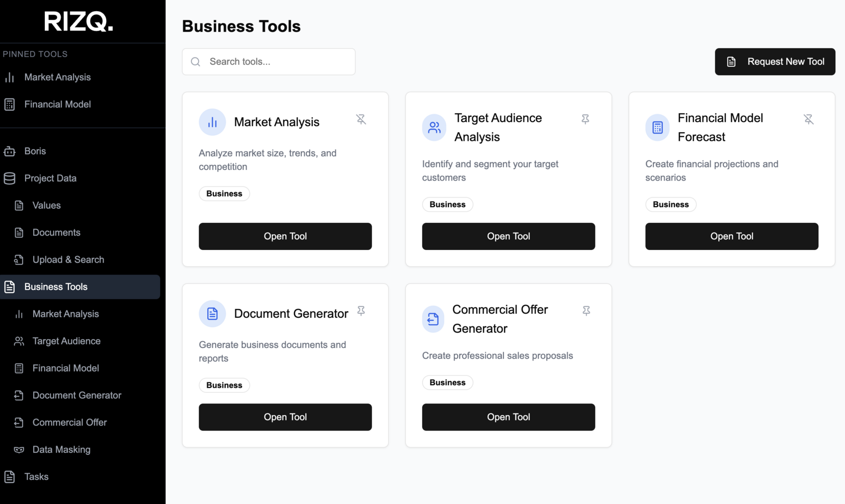The image size is (845, 504).
Task: Click the pinned Financial Model calculator icon
Action: click(x=10, y=104)
